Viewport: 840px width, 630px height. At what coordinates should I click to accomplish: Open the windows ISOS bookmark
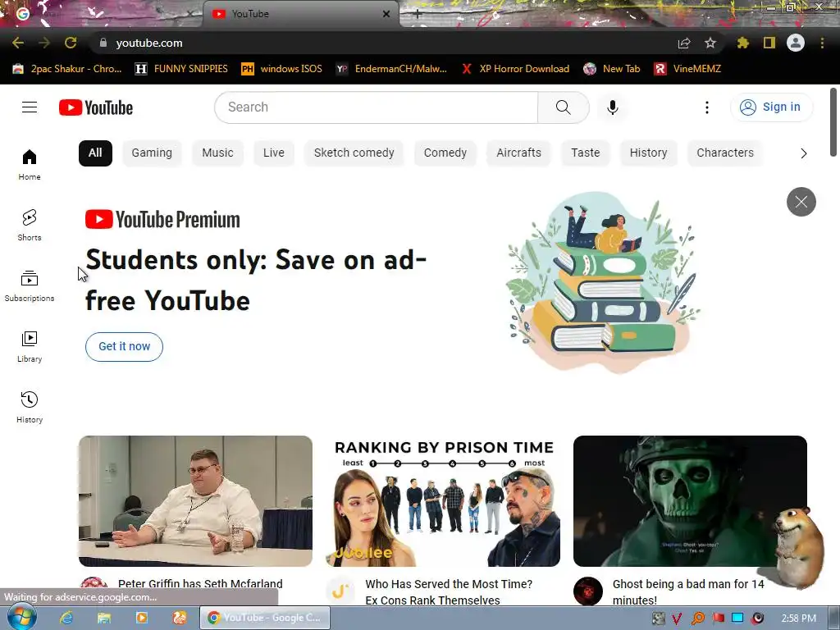click(282, 69)
